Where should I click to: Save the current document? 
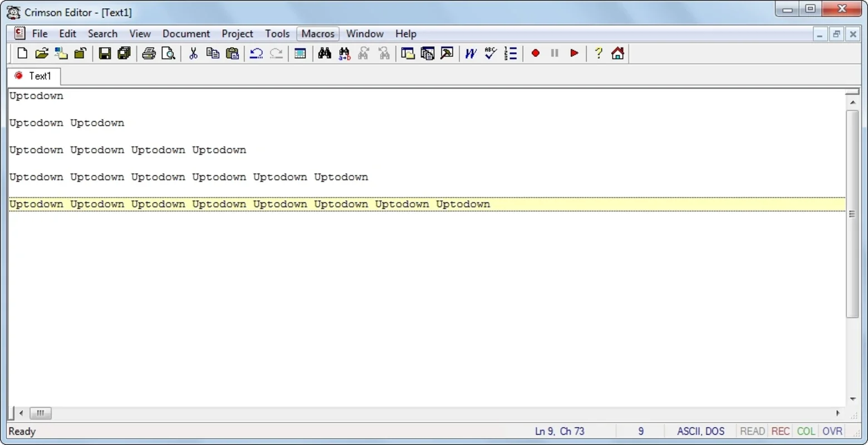tap(105, 53)
